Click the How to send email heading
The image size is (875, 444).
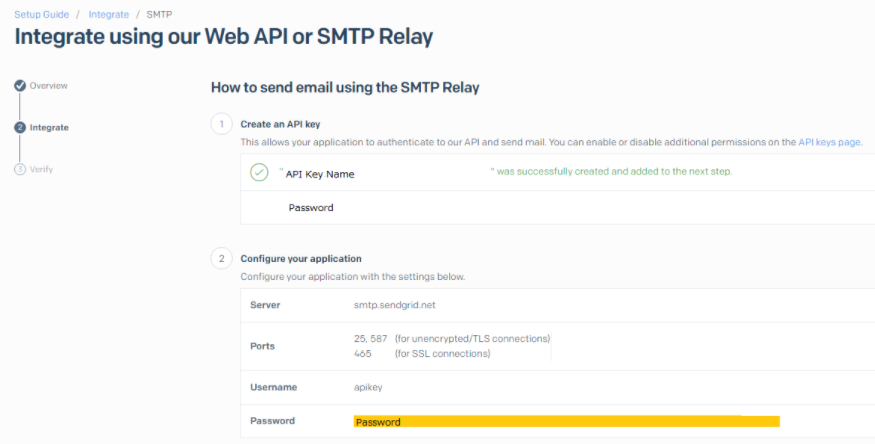(x=345, y=88)
